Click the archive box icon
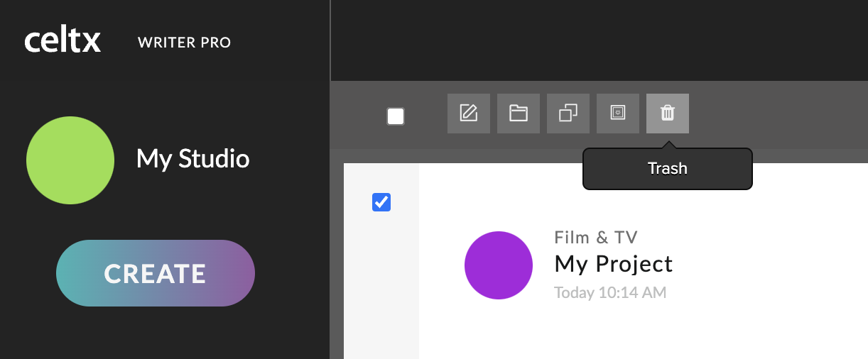This screenshot has width=868, height=359. [x=618, y=114]
